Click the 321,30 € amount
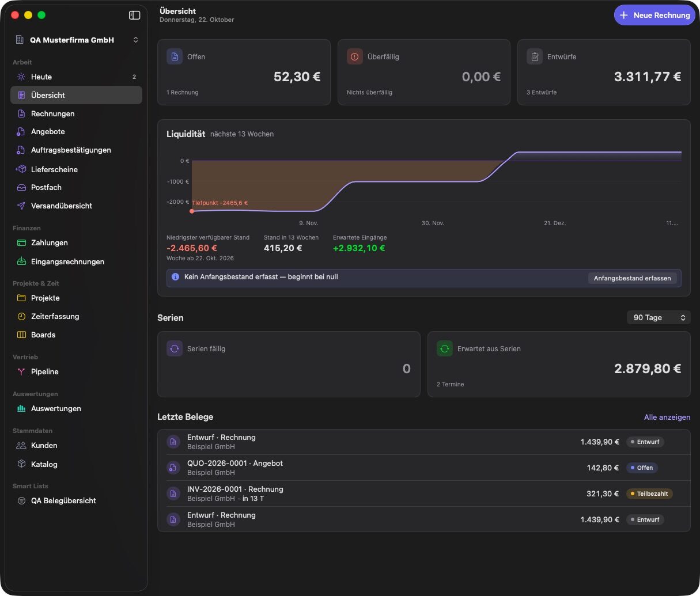700x596 pixels. 603,493
